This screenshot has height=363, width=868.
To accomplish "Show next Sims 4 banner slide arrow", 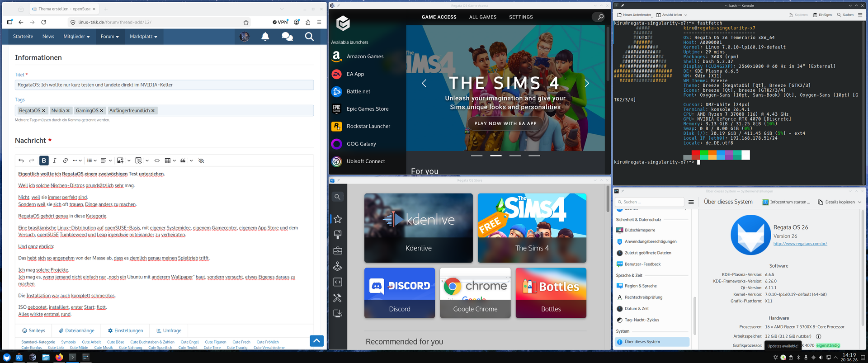I will pyautogui.click(x=586, y=83).
